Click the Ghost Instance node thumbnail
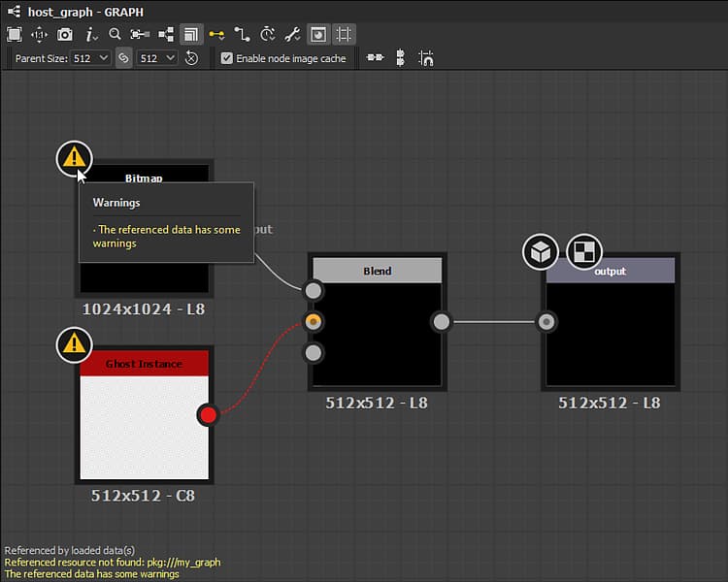728x582 pixels. click(144, 427)
